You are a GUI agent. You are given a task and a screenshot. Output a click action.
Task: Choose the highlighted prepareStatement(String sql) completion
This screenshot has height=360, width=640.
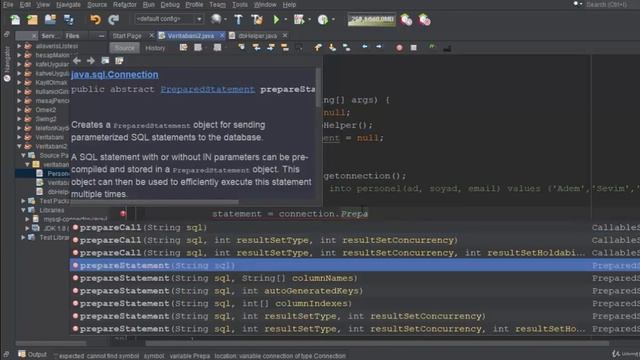pos(355,265)
